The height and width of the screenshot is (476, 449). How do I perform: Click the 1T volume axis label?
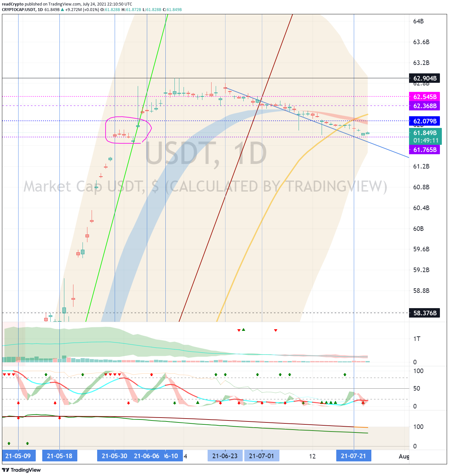(x=417, y=339)
